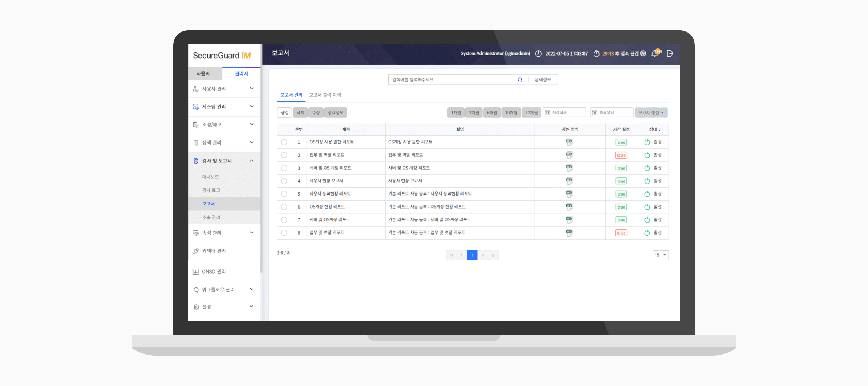Click the search magnifier icon
The height and width of the screenshot is (386, 868).
pyautogui.click(x=520, y=80)
